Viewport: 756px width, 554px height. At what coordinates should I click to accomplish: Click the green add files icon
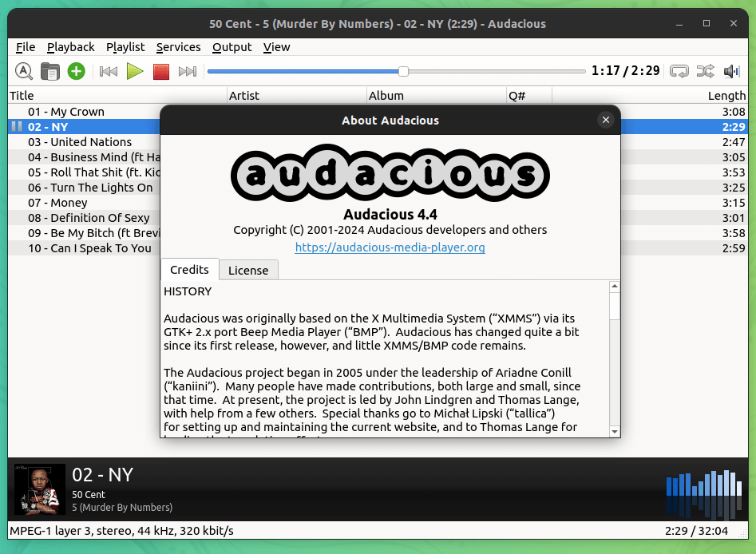[x=76, y=71]
